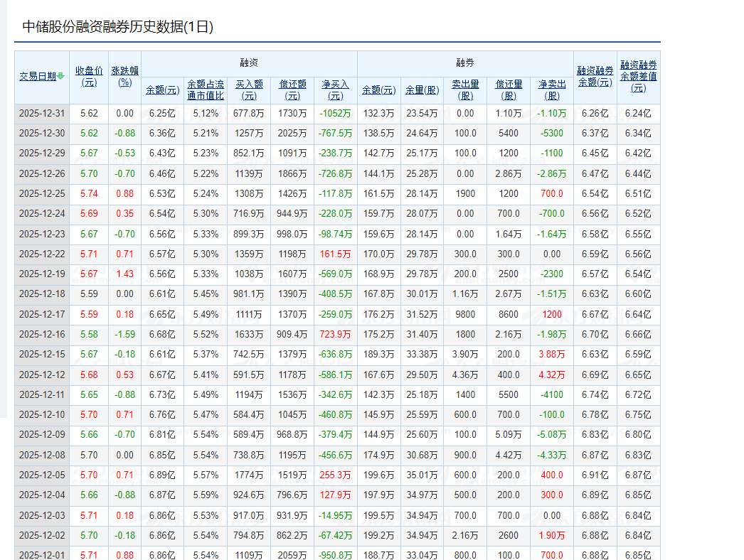Click market ratio 5.12%
The width and height of the screenshot is (744, 560).
(206, 113)
